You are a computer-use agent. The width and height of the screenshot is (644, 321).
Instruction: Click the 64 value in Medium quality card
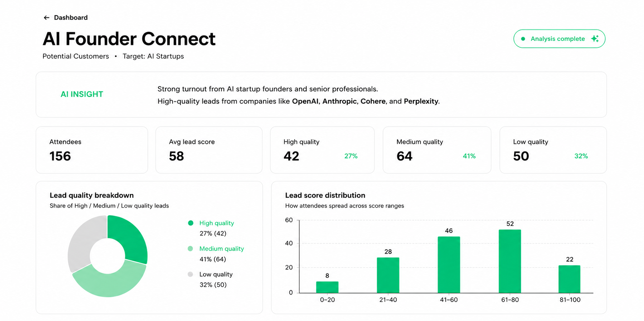(x=405, y=156)
